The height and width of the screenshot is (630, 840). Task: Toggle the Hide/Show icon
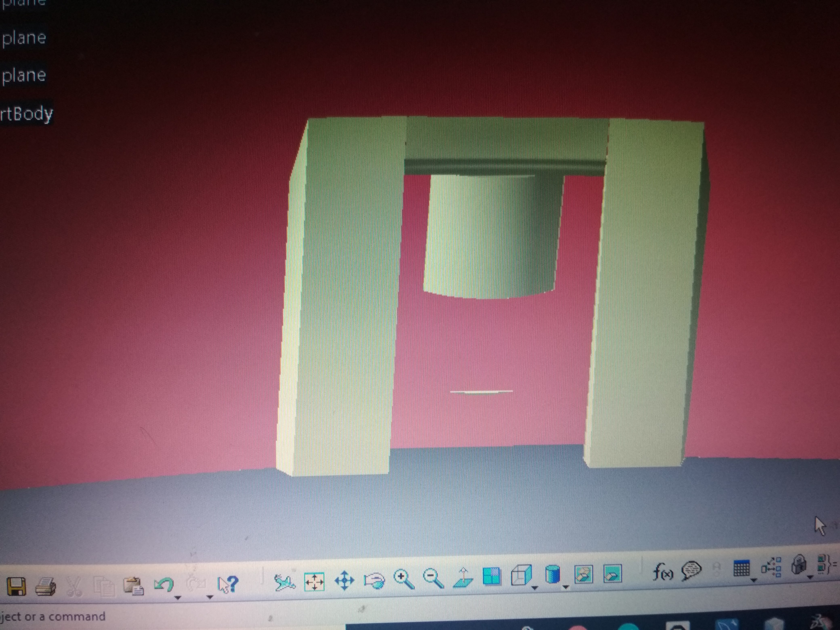(x=584, y=574)
